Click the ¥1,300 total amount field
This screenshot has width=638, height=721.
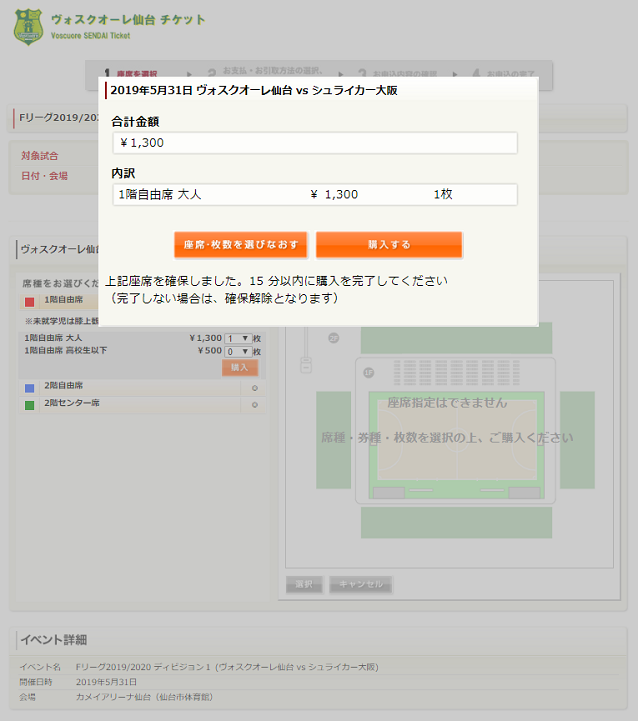pos(315,143)
